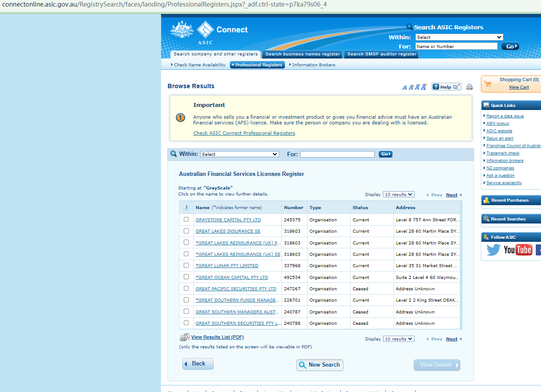
Task: Click the Recent Searches magnifier icon
Action: pos(486,219)
